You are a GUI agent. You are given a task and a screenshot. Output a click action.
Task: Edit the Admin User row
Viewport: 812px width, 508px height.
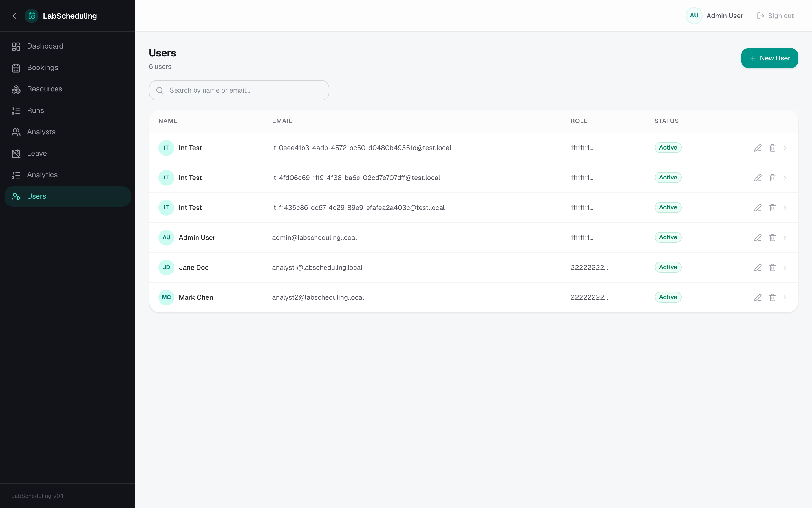(x=758, y=238)
